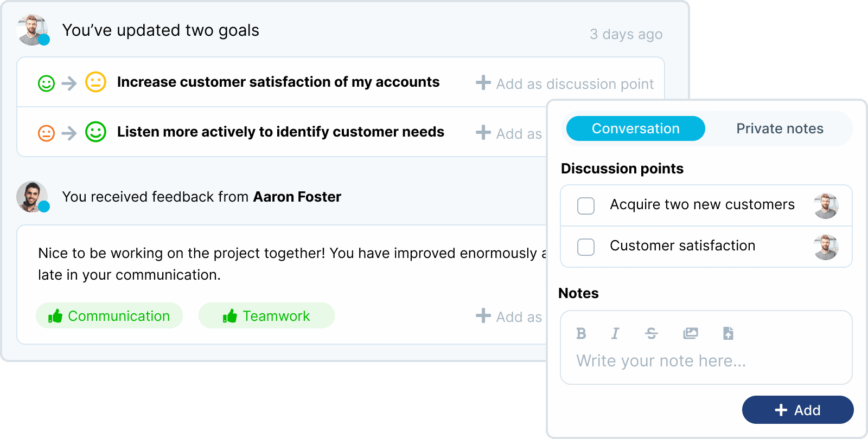The image size is (868, 439).
Task: Add Aaron Foster's feedback as discussion point
Action: (509, 317)
